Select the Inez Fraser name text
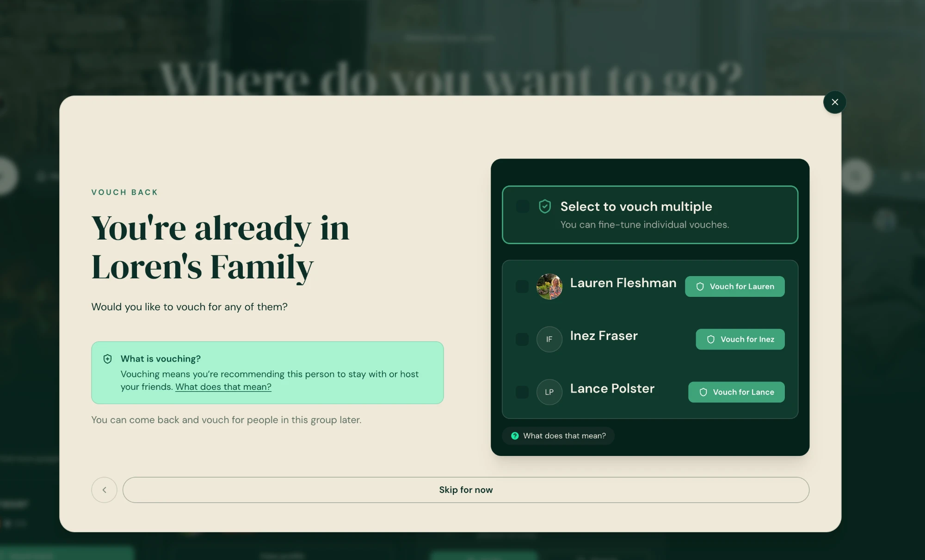This screenshot has height=560, width=925. tap(604, 335)
